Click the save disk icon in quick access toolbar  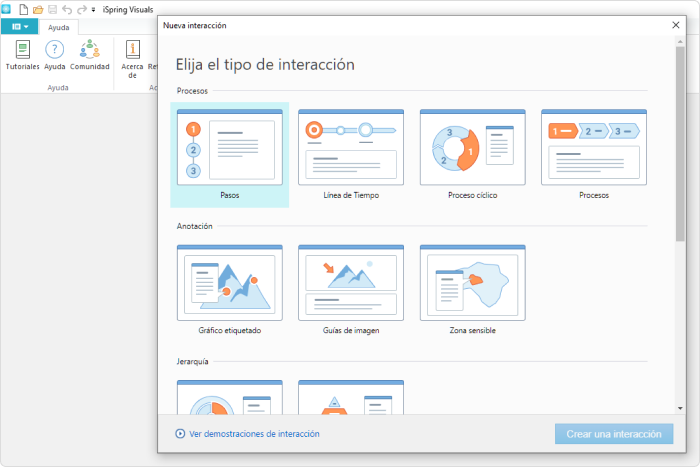52,9
